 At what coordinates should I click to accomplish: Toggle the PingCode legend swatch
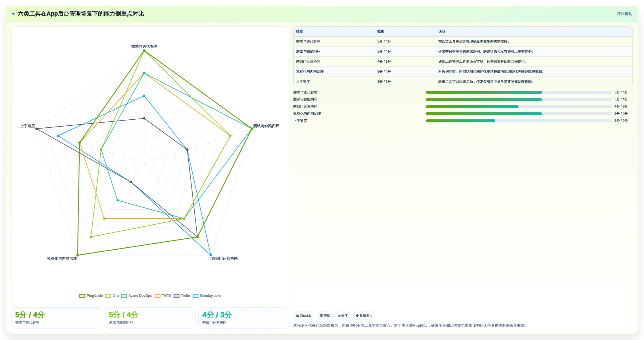[x=82, y=296]
